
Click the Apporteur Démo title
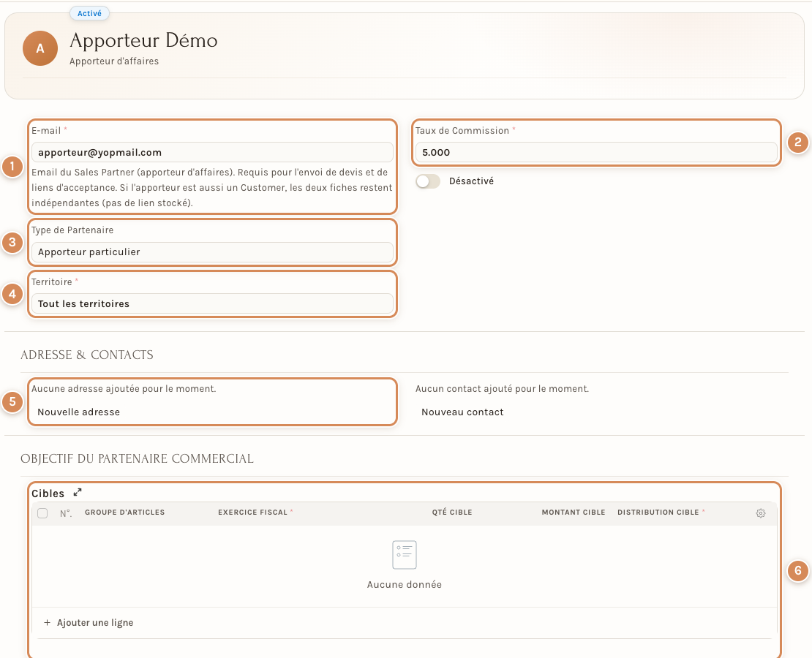[143, 40]
